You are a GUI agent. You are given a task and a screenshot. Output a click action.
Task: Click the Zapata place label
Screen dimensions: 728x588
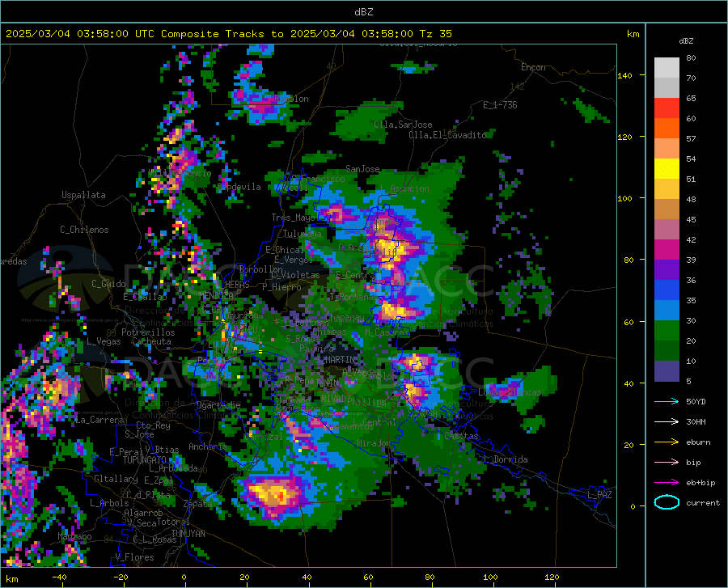(198, 504)
